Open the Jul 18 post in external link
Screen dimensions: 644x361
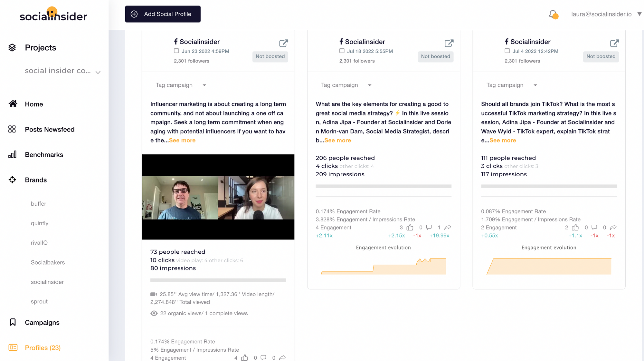pyautogui.click(x=449, y=43)
